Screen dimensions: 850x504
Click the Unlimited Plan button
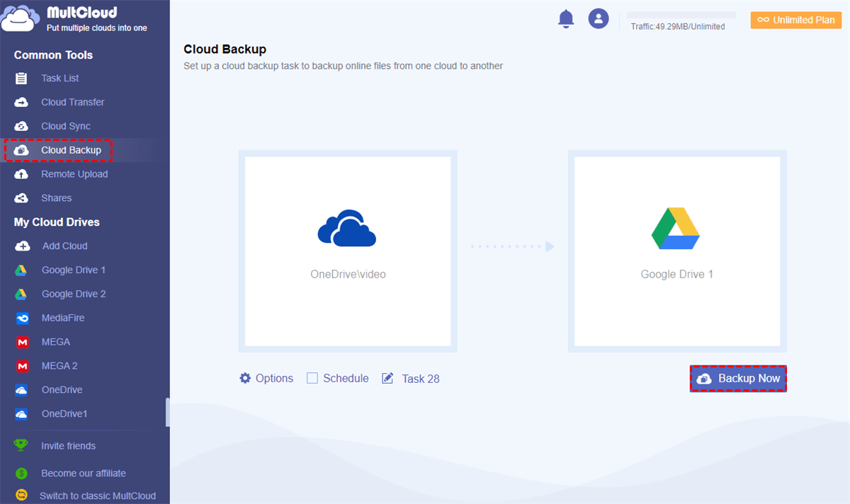(796, 20)
